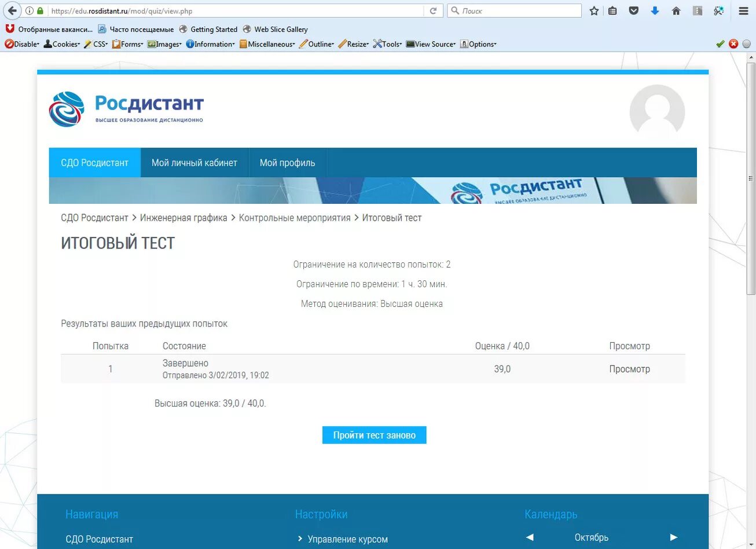756x549 pixels.
Task: Click the colorful puzzle extension icon
Action: (718, 11)
